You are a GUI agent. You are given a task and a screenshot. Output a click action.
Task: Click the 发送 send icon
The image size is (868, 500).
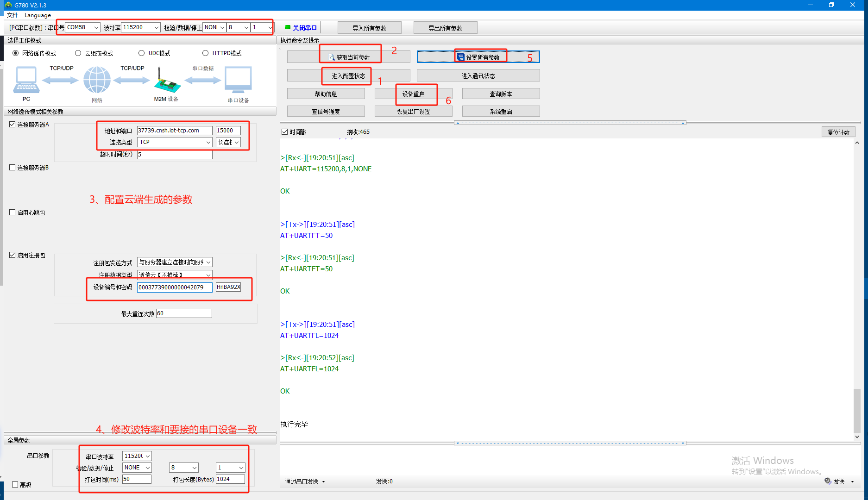click(x=828, y=481)
